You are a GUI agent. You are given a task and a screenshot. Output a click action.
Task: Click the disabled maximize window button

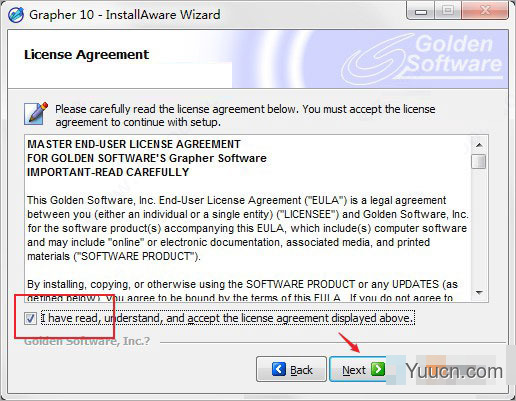(x=448, y=11)
